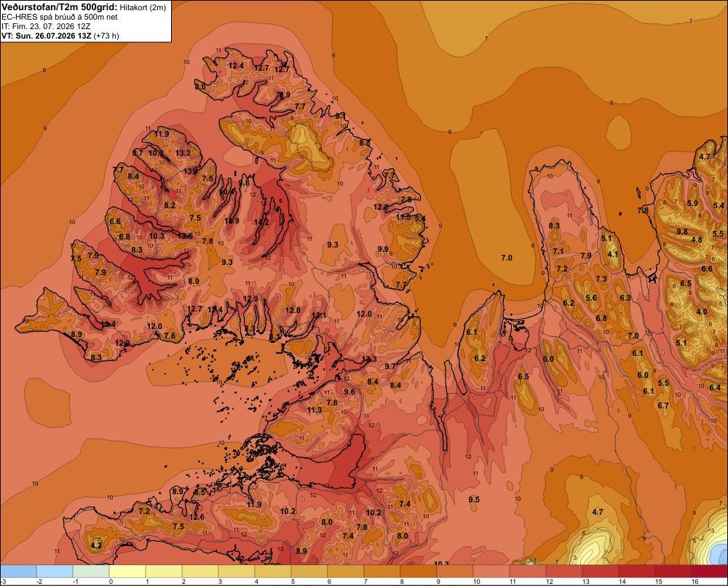Select the 13.2 temperature label
The height and width of the screenshot is (586, 728).
[x=183, y=153]
